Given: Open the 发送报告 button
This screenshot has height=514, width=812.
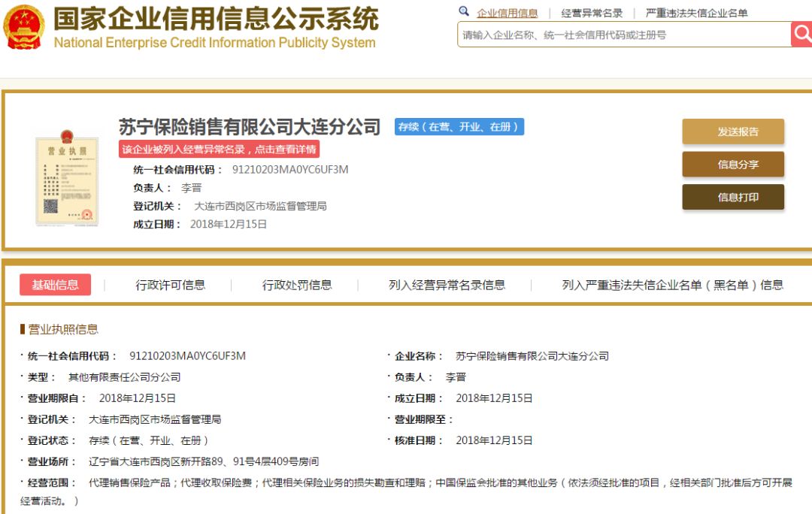Looking at the screenshot, I should pos(732,131).
